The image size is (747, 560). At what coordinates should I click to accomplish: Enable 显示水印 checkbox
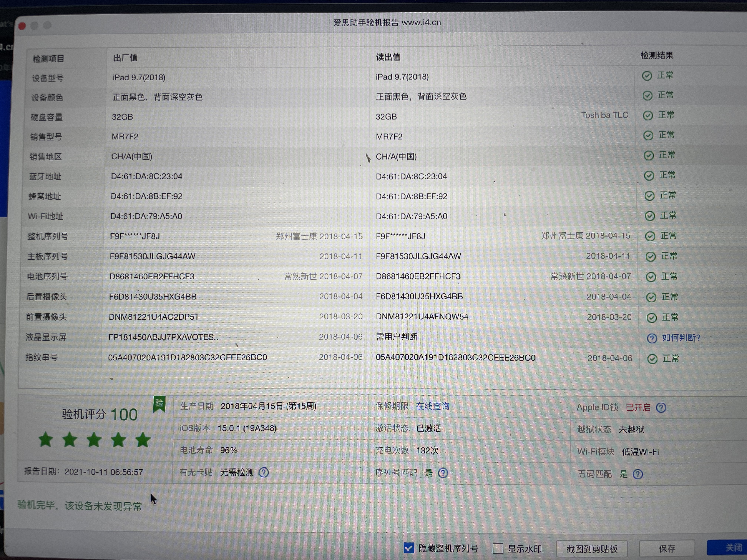click(498, 549)
